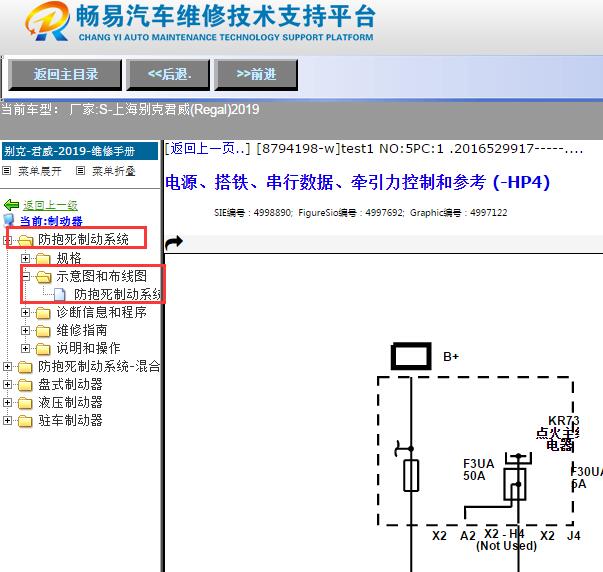
Task: Select the 盘式制动器 tree item
Action: point(70,384)
